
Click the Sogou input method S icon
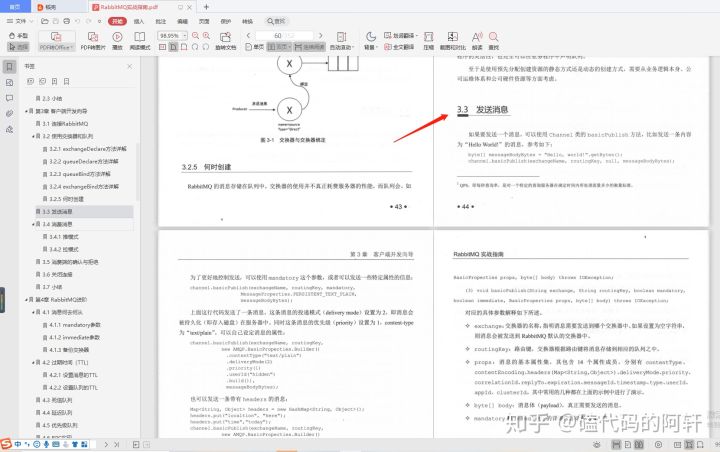6,444
